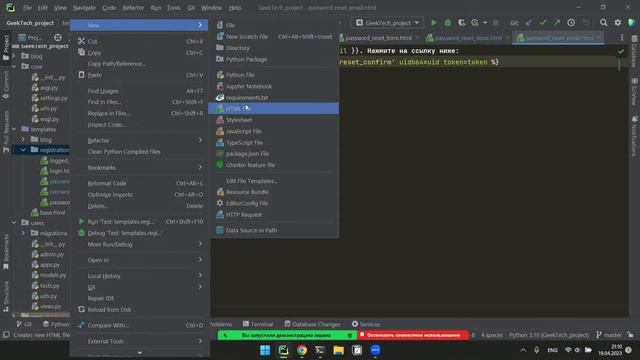This screenshot has width=640, height=360.
Task: Select Reformat Code in context menu
Action: coord(140,183)
